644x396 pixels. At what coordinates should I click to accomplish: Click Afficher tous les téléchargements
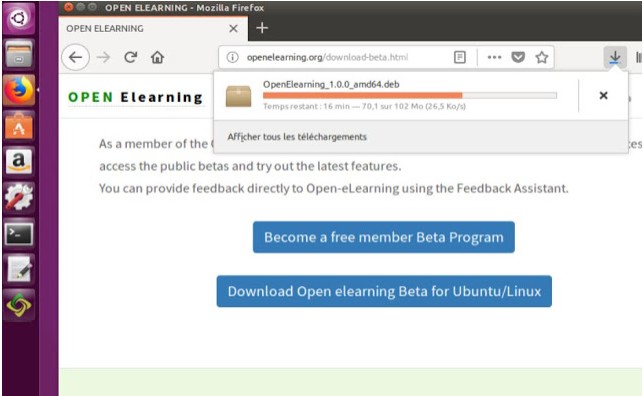coord(297,137)
